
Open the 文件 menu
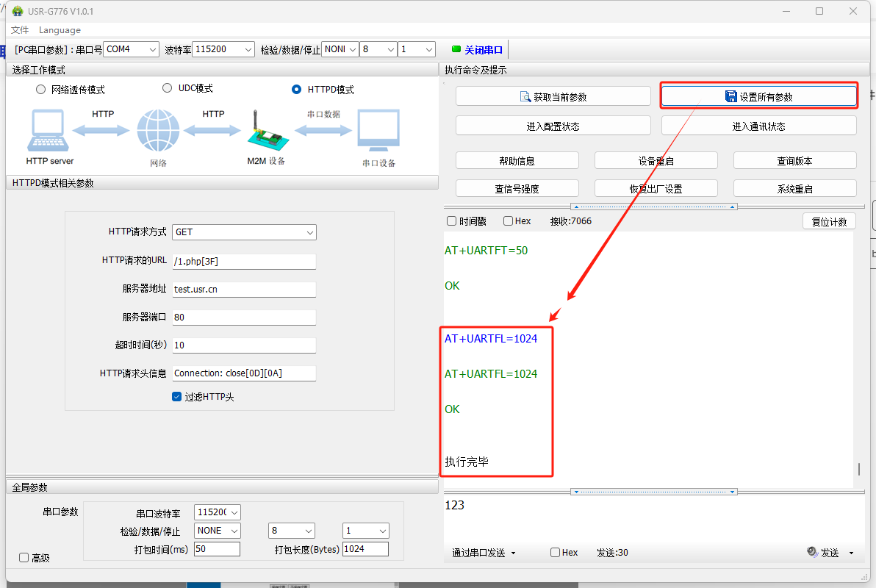click(x=20, y=30)
